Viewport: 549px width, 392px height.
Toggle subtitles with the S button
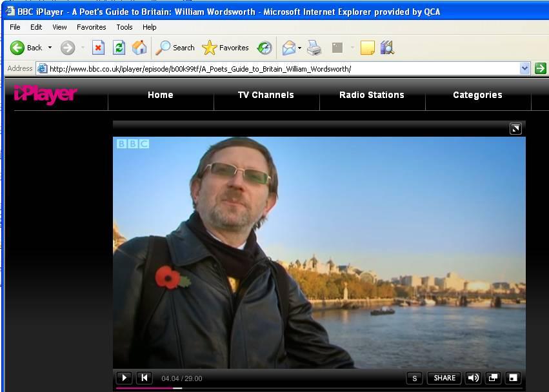(415, 378)
